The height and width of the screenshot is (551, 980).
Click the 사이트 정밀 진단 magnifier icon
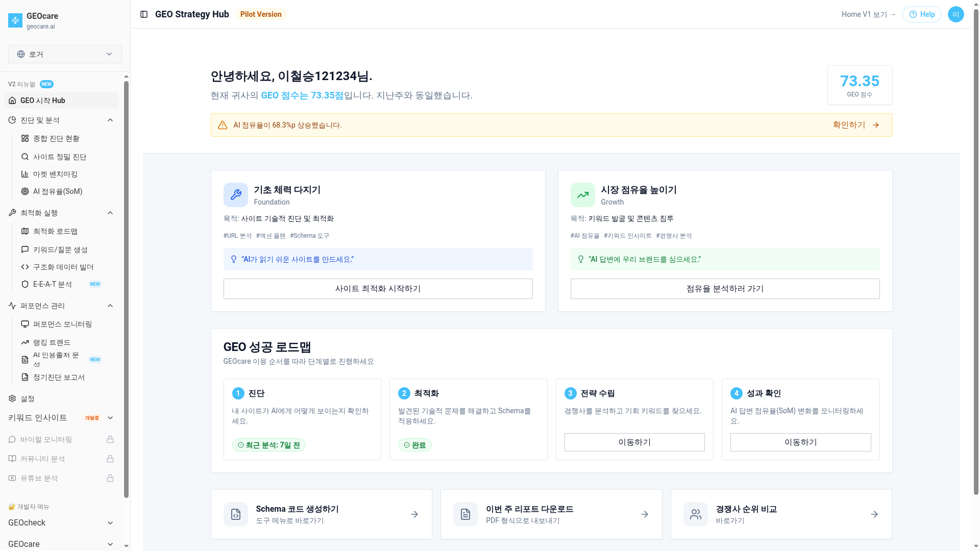[x=24, y=157]
